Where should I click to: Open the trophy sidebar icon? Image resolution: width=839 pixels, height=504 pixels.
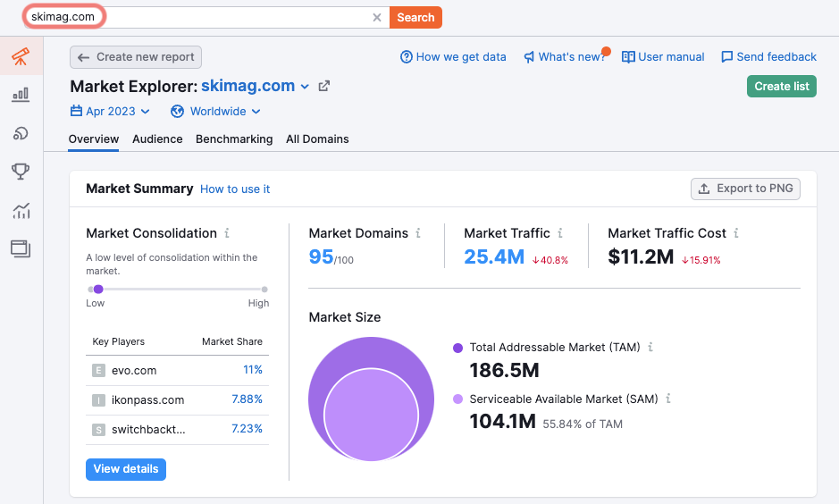[x=21, y=172]
